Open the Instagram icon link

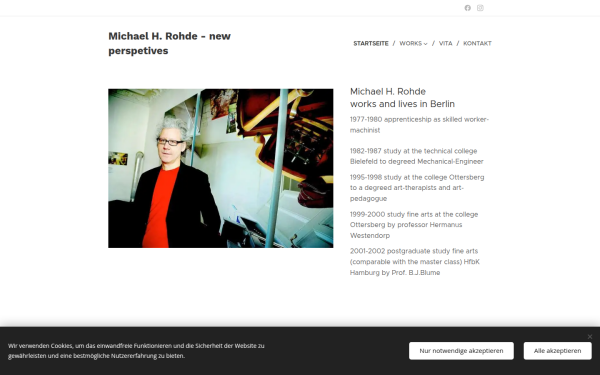pyautogui.click(x=480, y=8)
